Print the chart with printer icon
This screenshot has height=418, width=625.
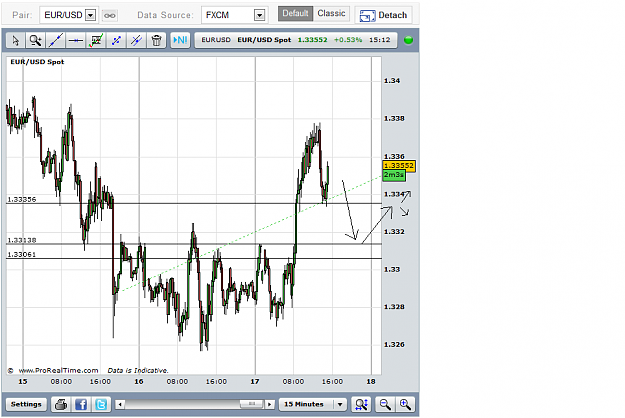(61, 404)
